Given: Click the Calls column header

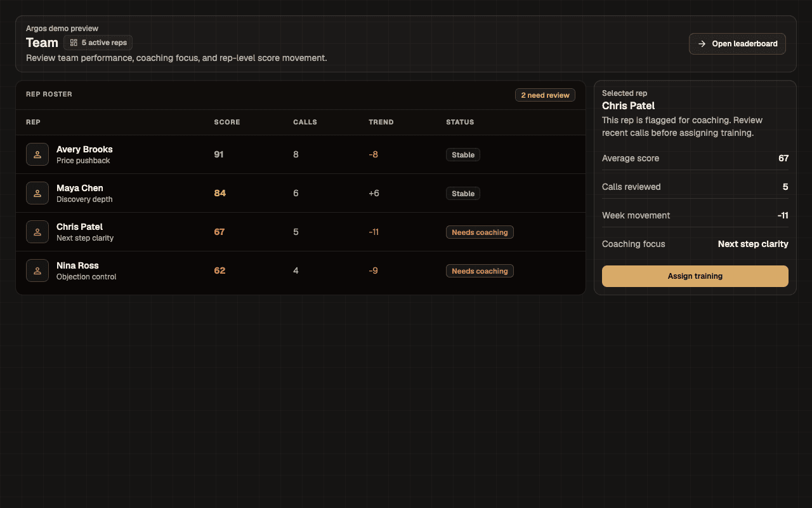Looking at the screenshot, I should pos(305,122).
